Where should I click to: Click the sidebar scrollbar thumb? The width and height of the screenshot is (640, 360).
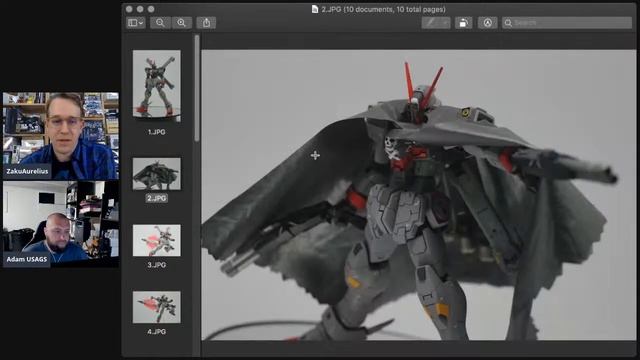(197, 88)
